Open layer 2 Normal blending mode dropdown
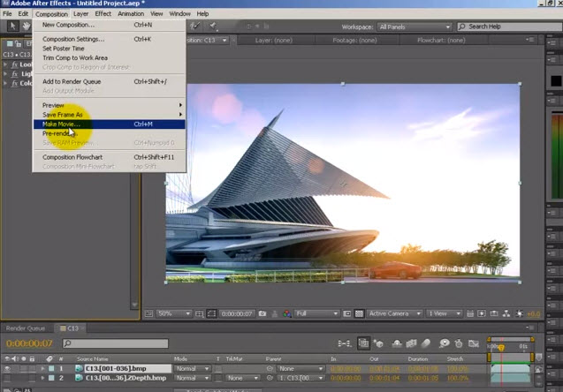Screen dimensions: 563x392 pyautogui.click(x=192, y=378)
